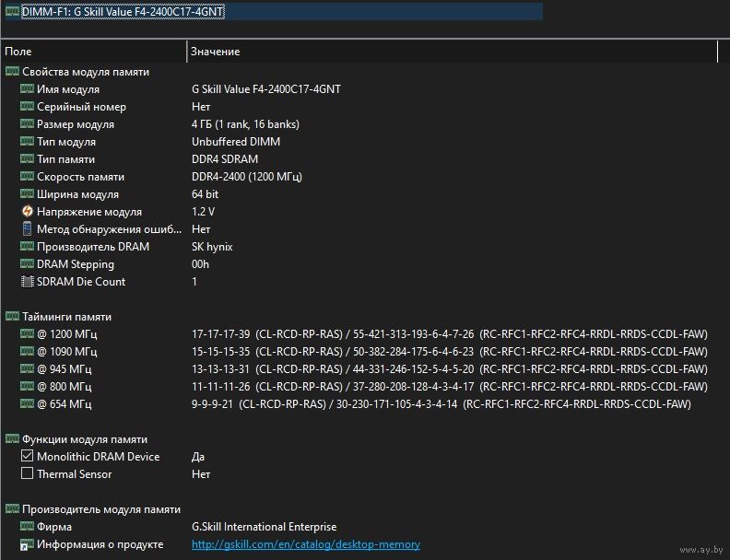Click the chip icon for 'SDRAM Die Count'
Image resolution: width=730 pixels, height=560 pixels.
pyautogui.click(x=27, y=282)
